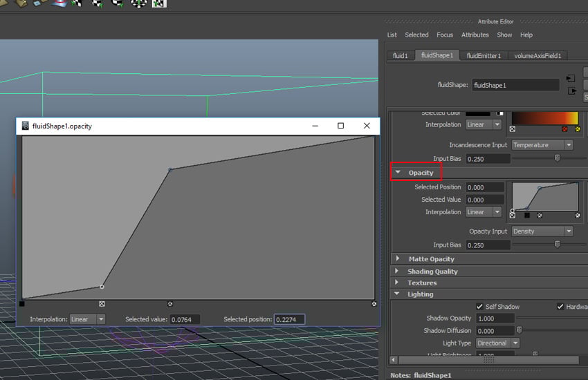Delete the red incandescence ramp marker
This screenshot has width=588, height=380.
pyautogui.click(x=564, y=129)
